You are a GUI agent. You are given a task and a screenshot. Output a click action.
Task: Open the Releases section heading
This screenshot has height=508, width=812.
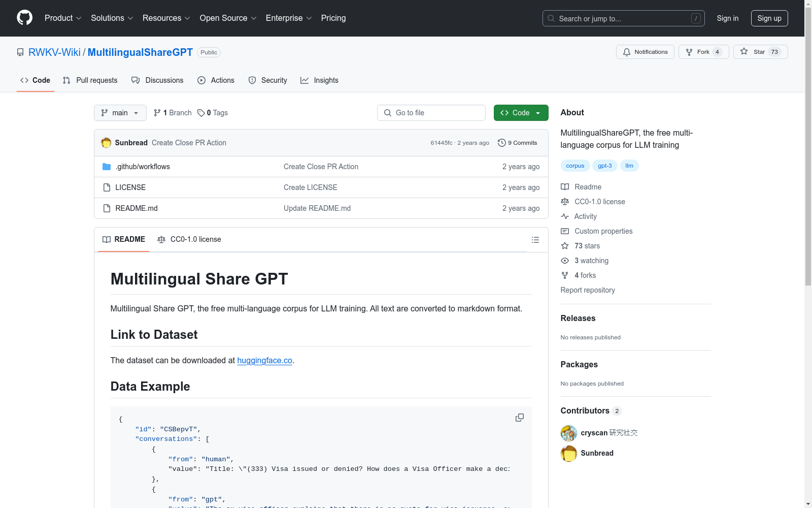(x=578, y=319)
